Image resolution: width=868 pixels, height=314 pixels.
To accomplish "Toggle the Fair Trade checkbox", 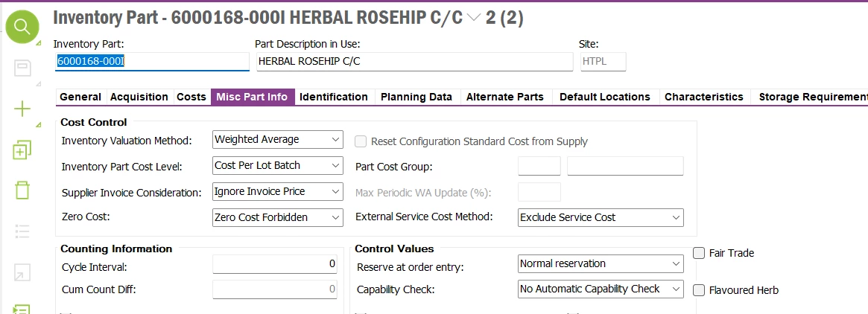I will point(699,253).
